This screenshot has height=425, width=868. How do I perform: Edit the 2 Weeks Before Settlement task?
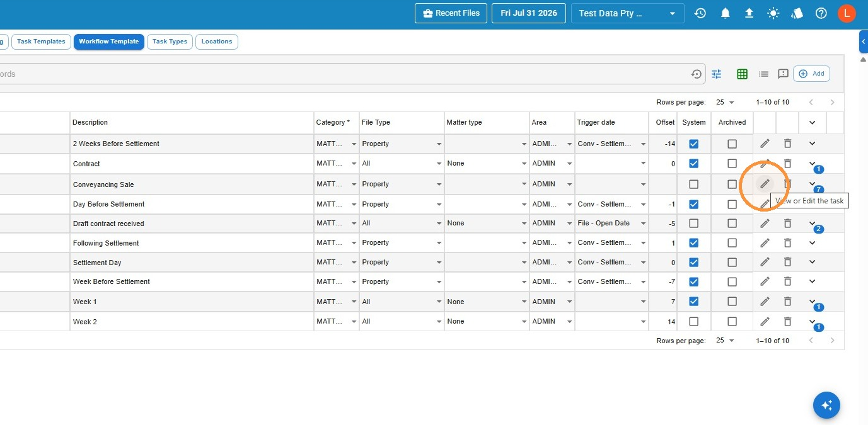pyautogui.click(x=765, y=144)
